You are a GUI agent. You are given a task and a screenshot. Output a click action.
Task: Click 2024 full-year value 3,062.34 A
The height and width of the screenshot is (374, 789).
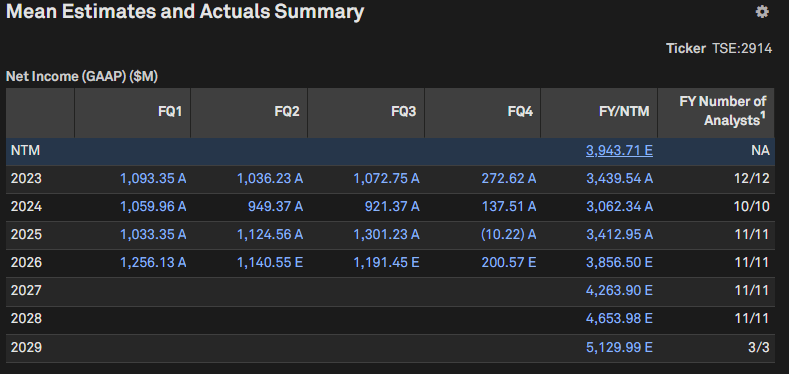coord(619,206)
